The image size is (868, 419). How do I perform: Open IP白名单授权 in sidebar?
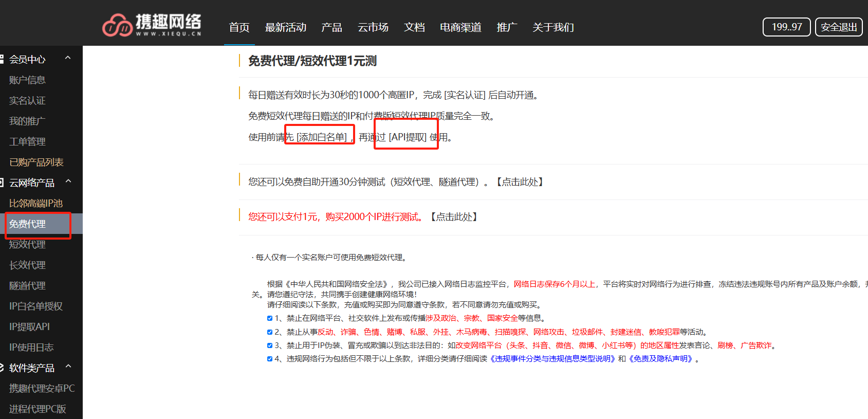coord(35,306)
